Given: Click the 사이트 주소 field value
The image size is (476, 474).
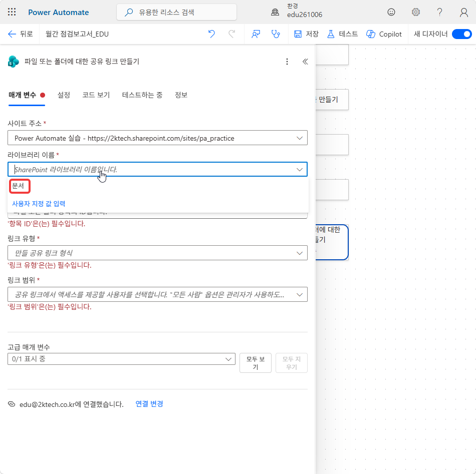Looking at the screenshot, I should [x=124, y=138].
